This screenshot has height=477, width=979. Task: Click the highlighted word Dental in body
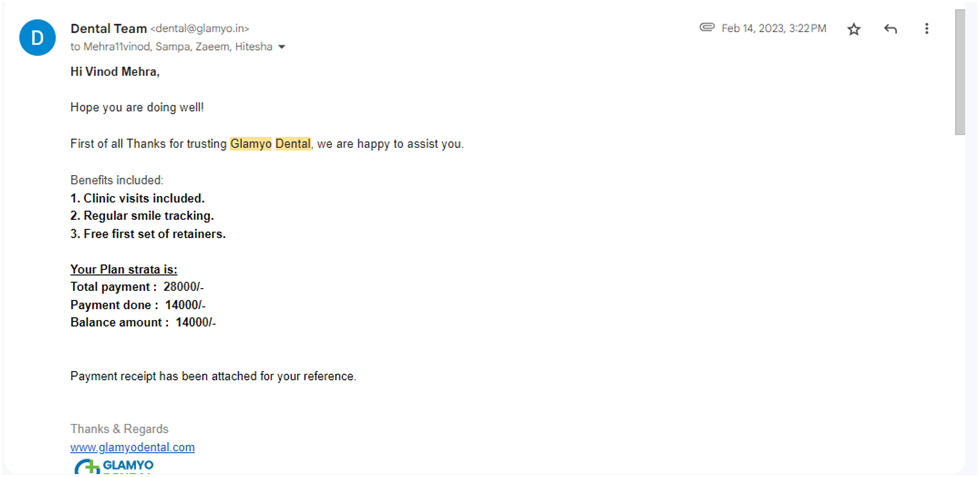293,144
